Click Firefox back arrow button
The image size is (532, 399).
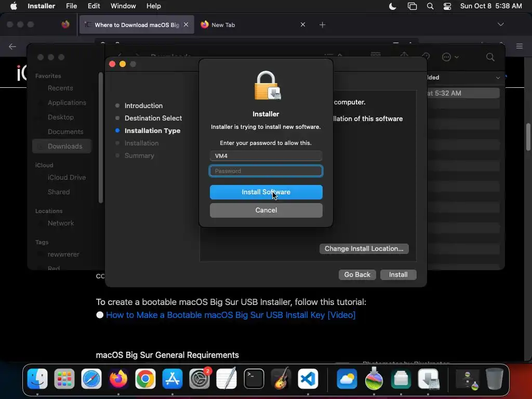(x=12, y=46)
